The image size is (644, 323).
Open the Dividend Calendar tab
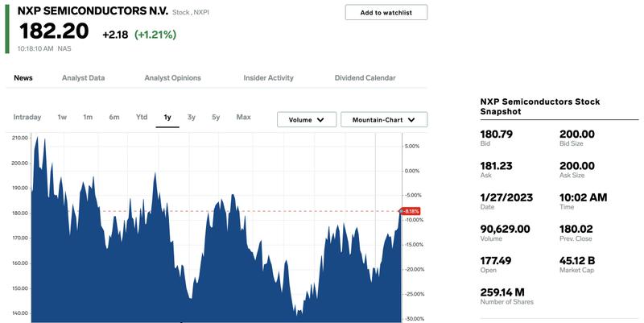coord(365,77)
